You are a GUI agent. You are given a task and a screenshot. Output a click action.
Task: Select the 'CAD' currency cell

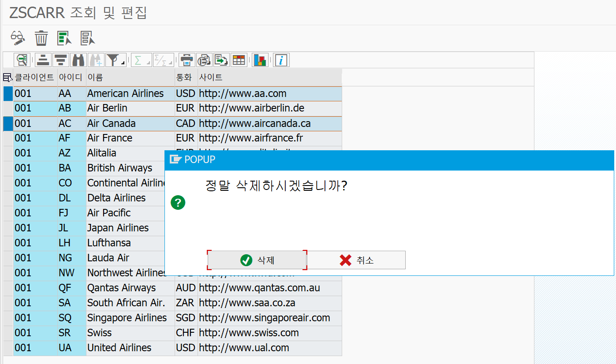tap(186, 123)
